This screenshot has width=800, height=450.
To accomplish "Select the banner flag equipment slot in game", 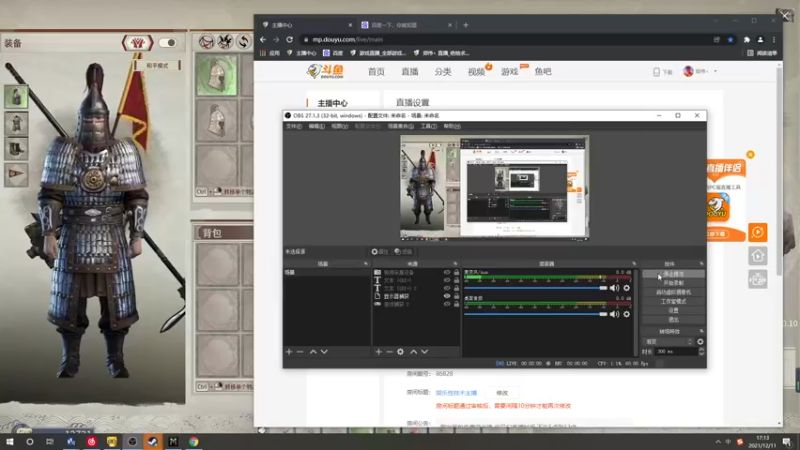I will click(16, 174).
